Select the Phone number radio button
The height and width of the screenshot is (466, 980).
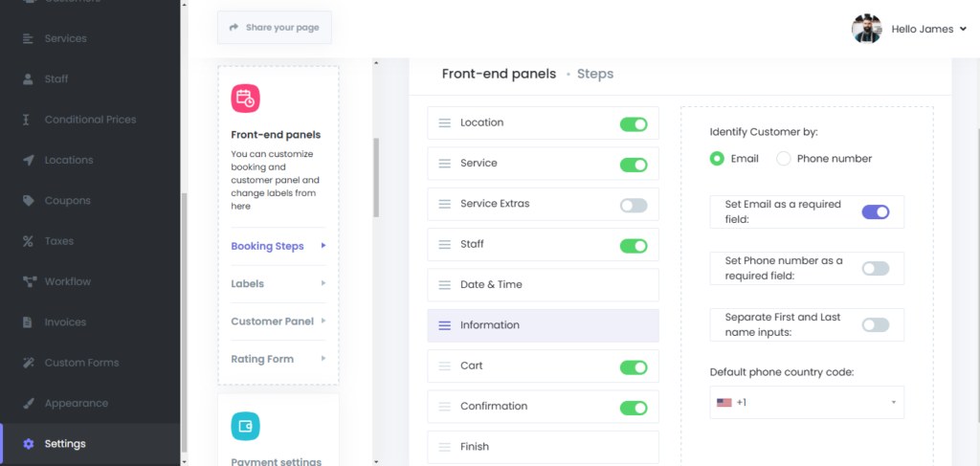coord(784,159)
